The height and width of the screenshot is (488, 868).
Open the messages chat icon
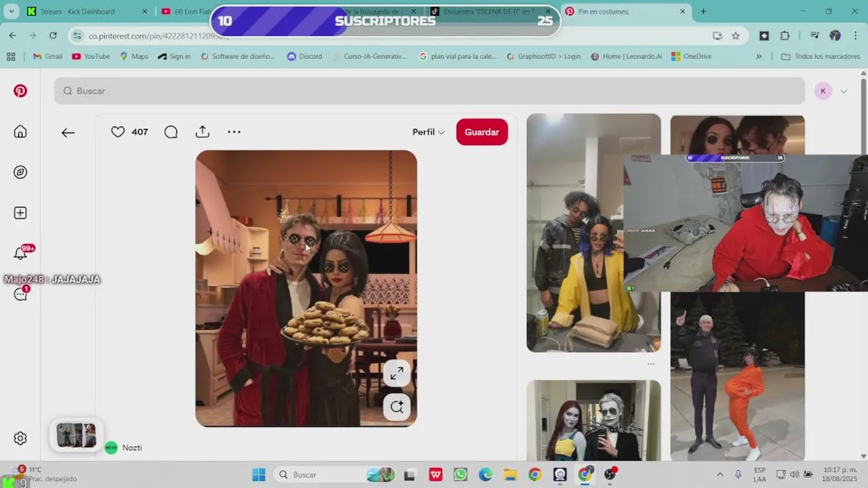pyautogui.click(x=20, y=294)
